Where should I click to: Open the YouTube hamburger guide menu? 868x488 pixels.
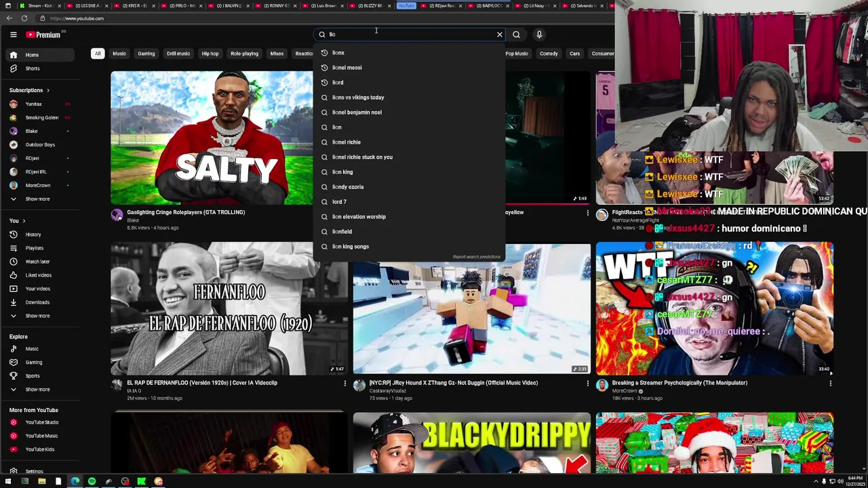[13, 35]
